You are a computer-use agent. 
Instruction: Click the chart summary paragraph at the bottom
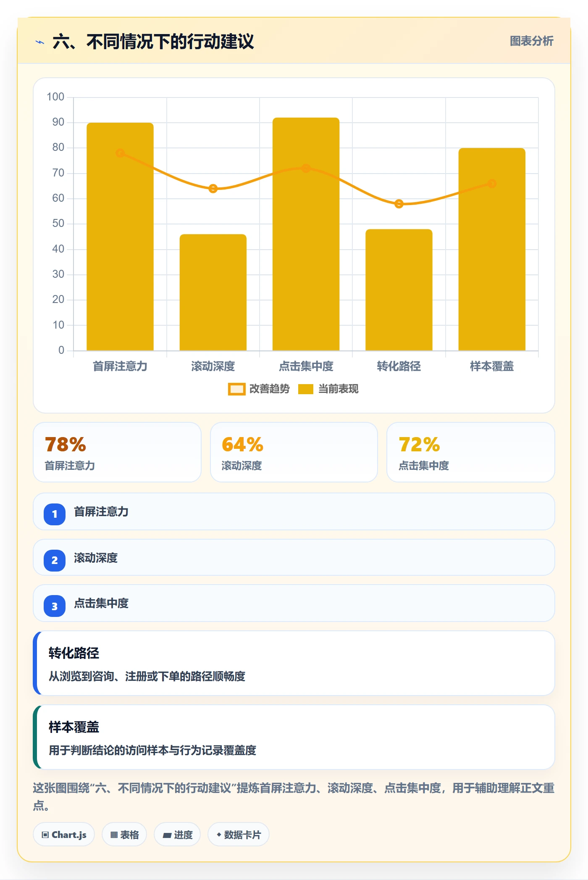coord(294,796)
